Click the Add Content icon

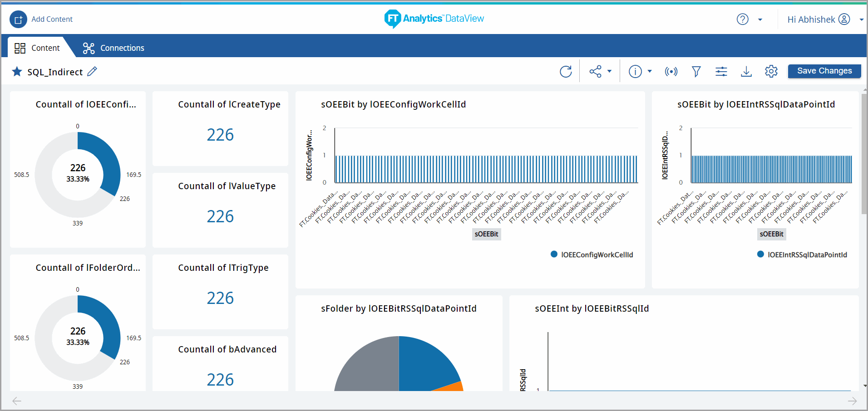click(18, 20)
